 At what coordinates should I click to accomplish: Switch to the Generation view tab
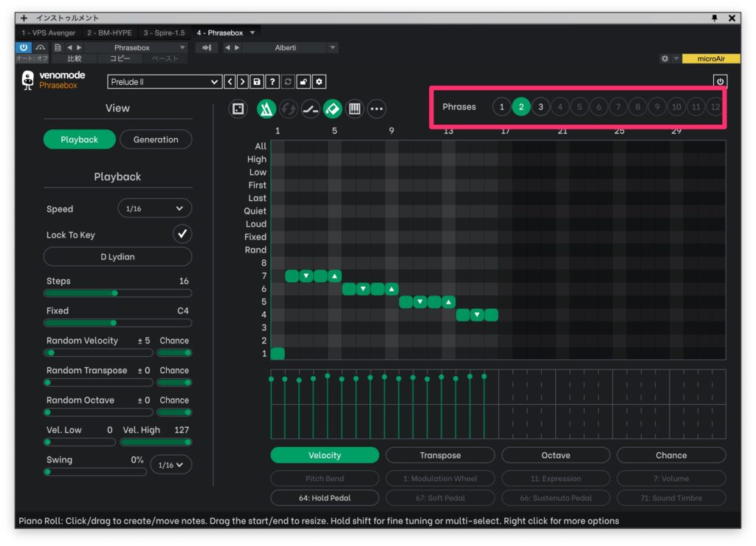click(155, 140)
